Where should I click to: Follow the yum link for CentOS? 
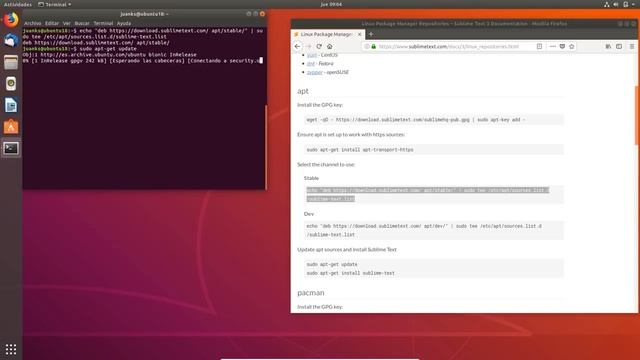[311, 55]
